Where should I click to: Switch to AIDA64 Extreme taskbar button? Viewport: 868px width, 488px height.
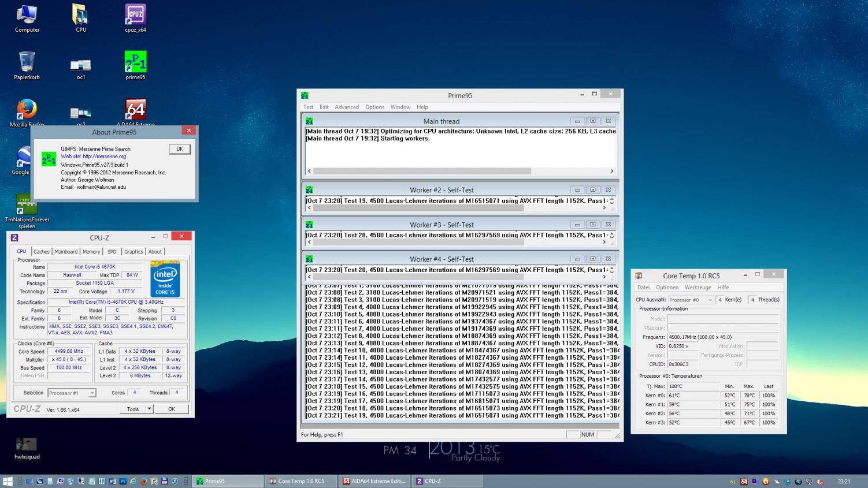(374, 481)
